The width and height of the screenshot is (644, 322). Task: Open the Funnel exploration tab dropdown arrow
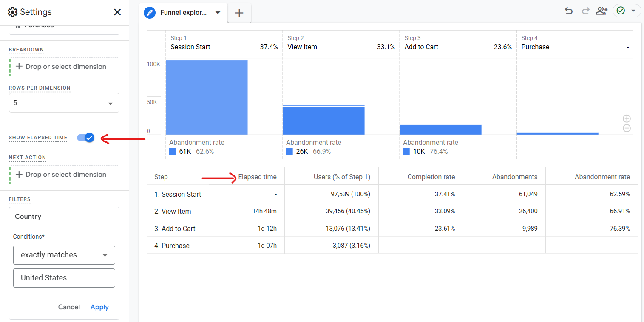(x=218, y=13)
